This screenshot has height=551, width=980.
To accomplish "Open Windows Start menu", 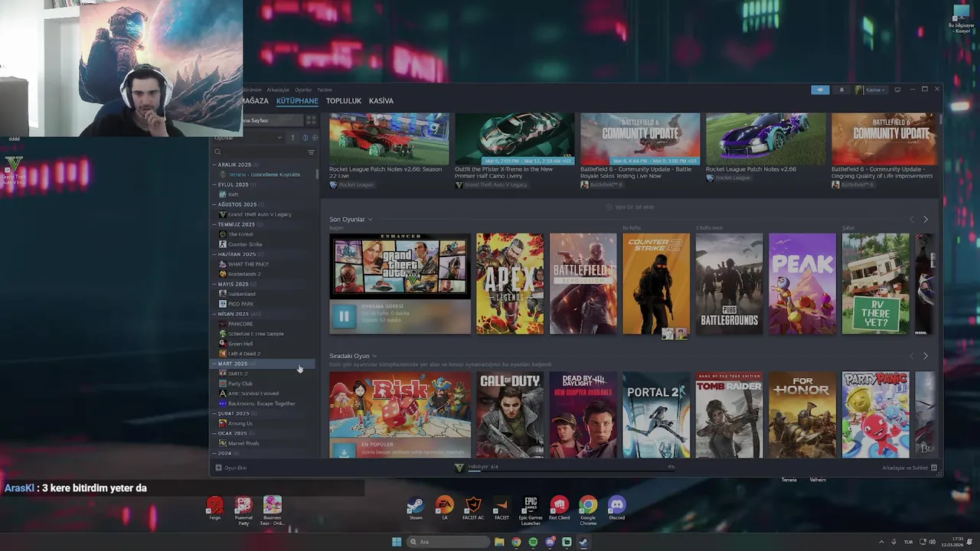I will pyautogui.click(x=397, y=542).
